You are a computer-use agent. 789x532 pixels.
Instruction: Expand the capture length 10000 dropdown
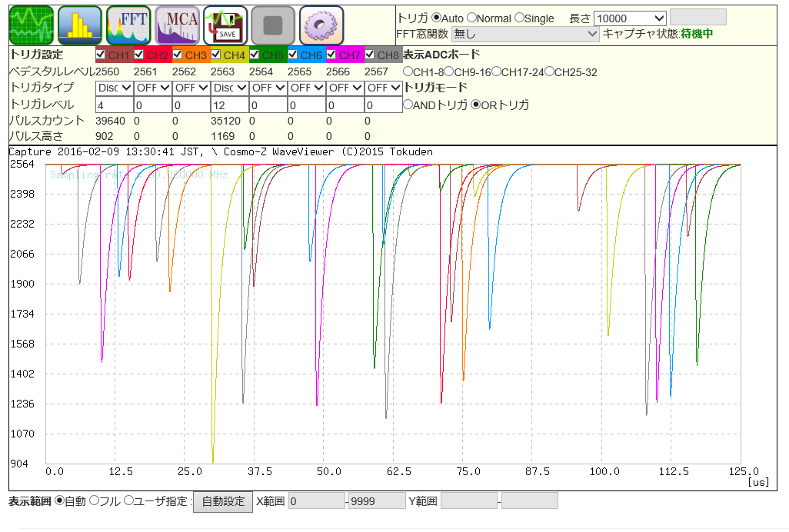[x=630, y=18]
